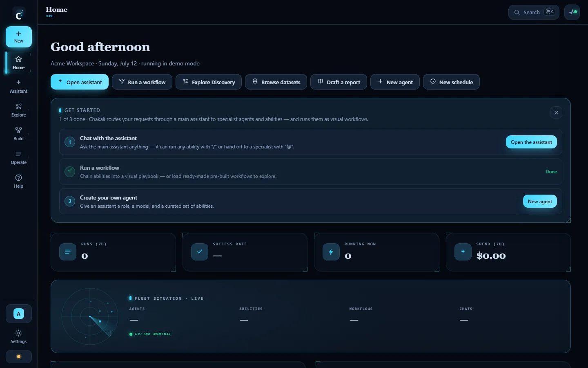Viewport: 588px width, 368px height.
Task: Click the AGENTS label in fleet panel
Action: tap(137, 309)
